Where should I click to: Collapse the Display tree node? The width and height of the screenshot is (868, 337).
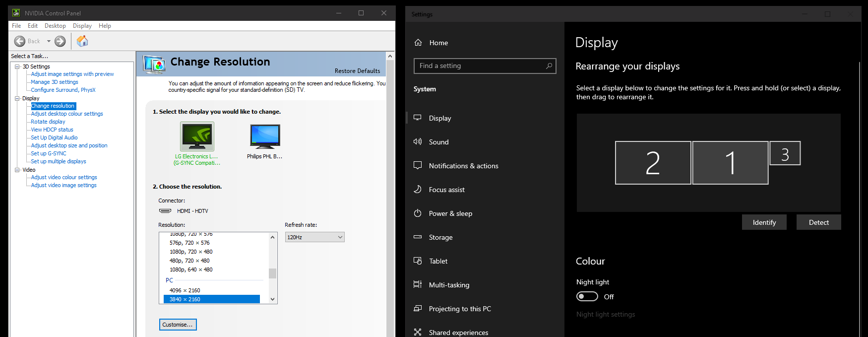pyautogui.click(x=17, y=98)
